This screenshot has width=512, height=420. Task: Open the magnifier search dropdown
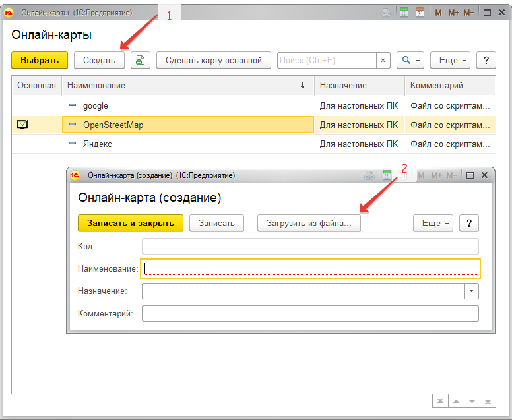(x=410, y=61)
